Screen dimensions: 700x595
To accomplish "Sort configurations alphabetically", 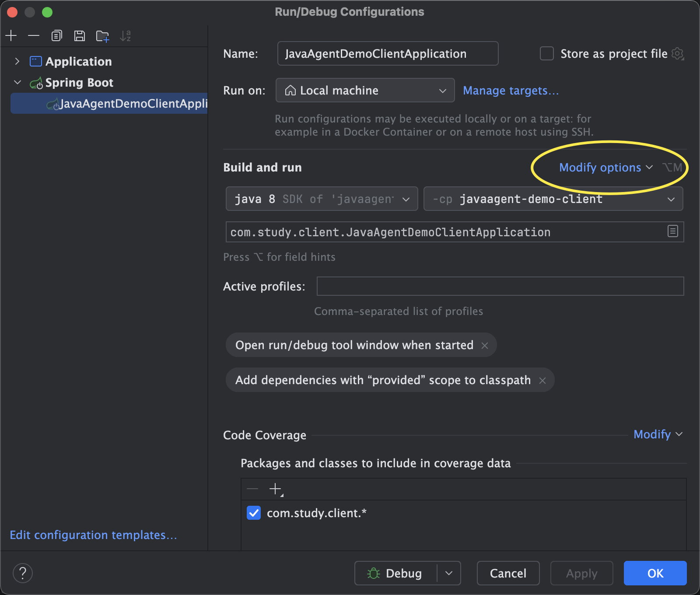I will pyautogui.click(x=126, y=36).
